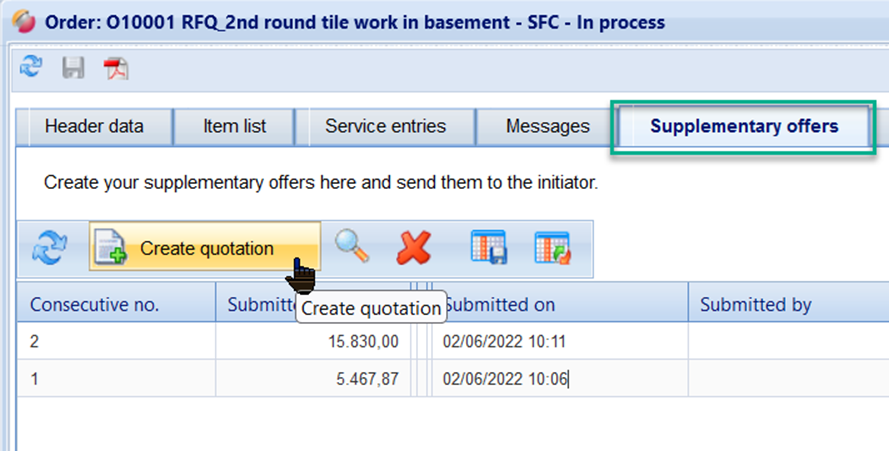This screenshot has width=889, height=451.
Task: Click the magnifying glass display icon
Action: pos(352,248)
